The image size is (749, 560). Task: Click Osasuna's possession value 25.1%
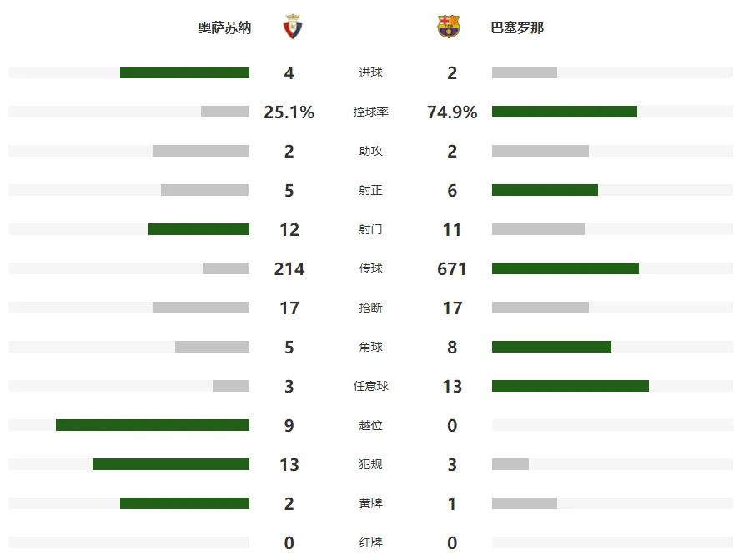[x=289, y=112]
